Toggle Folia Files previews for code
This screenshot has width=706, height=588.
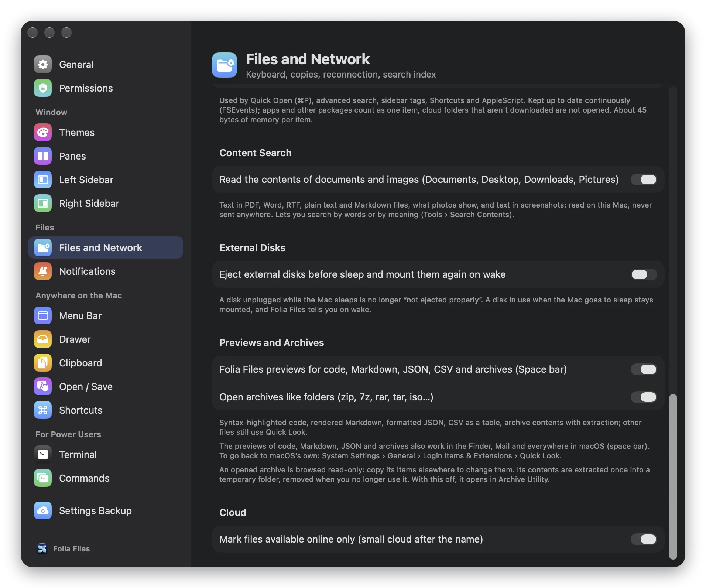pos(644,369)
